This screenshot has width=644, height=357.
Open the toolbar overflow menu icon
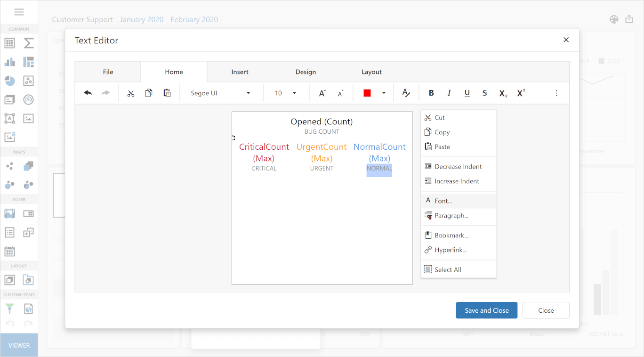[x=556, y=93]
